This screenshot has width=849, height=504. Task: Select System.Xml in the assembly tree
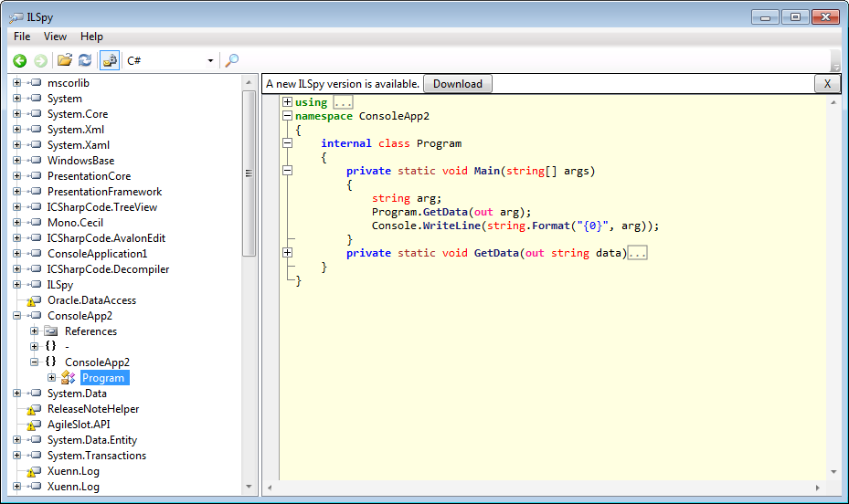76,130
